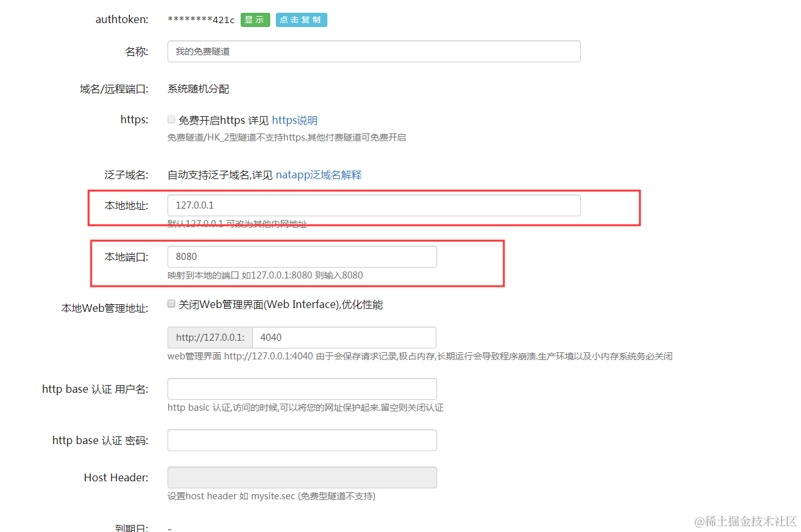Click the 点击复制 button to copy authtoken

301,20
